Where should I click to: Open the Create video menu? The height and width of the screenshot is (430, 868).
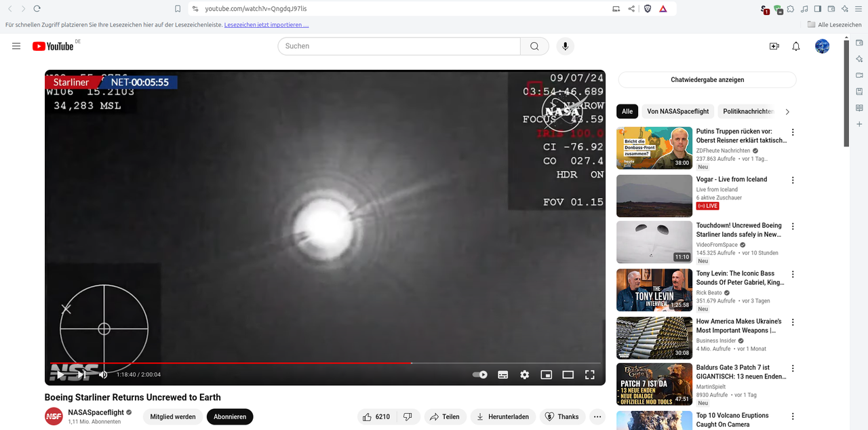click(x=774, y=46)
